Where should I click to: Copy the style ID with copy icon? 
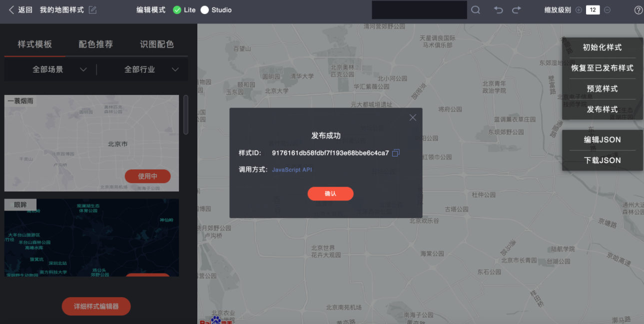tap(396, 153)
